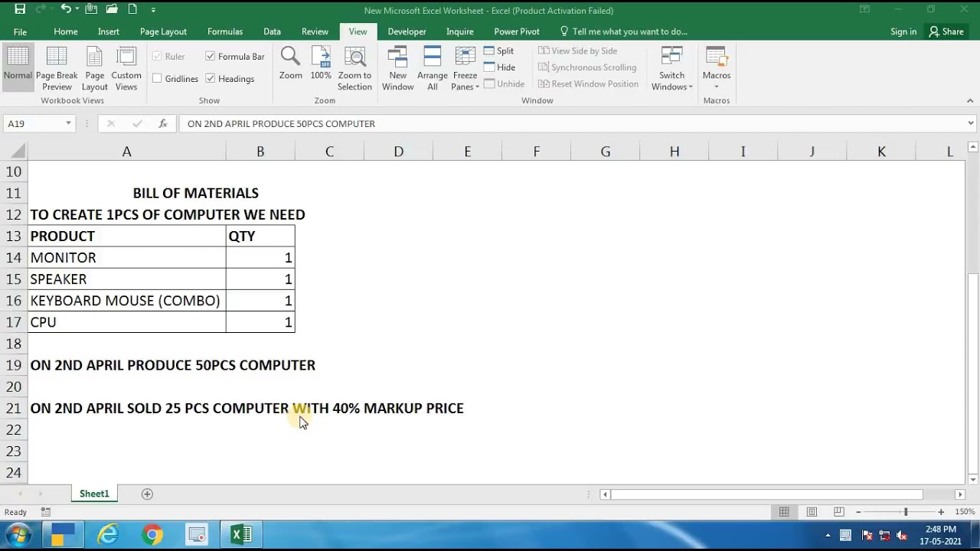Click the zoom slider handle

905,512
